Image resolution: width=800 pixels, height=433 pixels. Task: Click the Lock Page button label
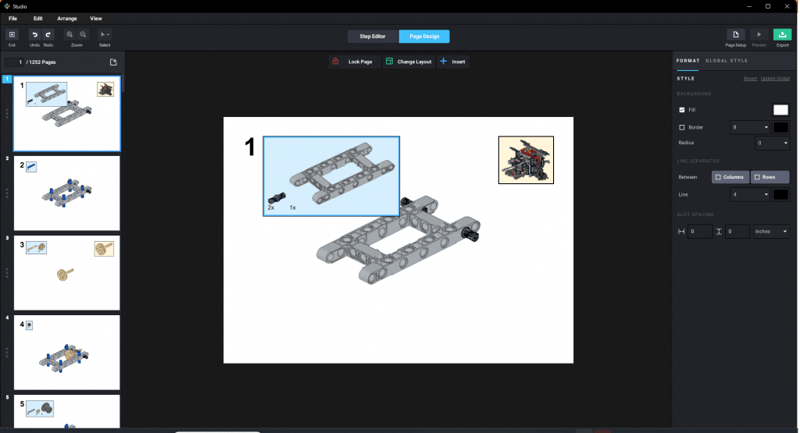click(x=360, y=62)
